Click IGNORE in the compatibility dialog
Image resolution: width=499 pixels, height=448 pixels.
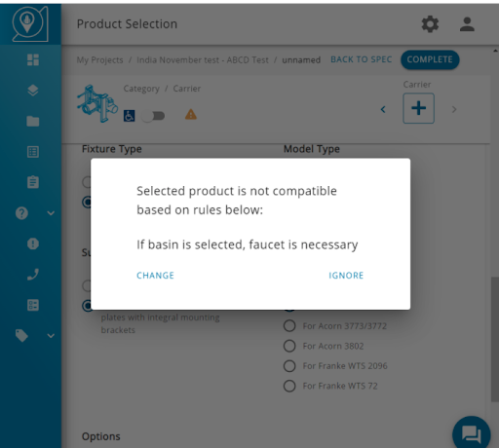click(x=346, y=276)
